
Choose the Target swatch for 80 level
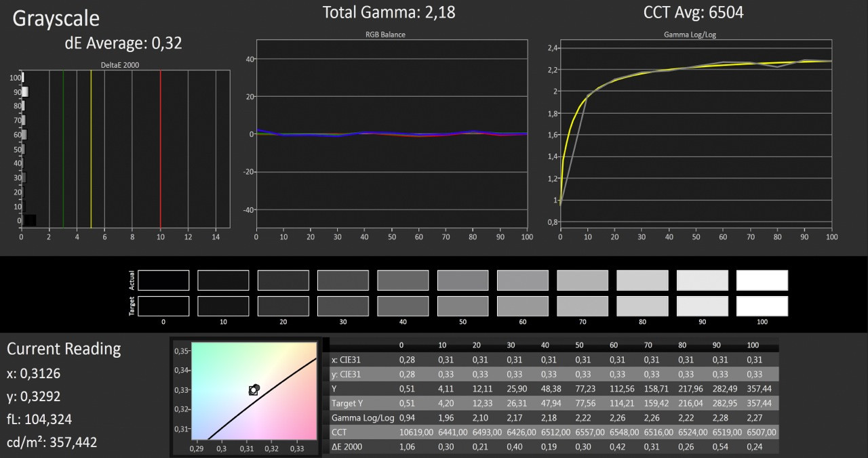[642, 306]
